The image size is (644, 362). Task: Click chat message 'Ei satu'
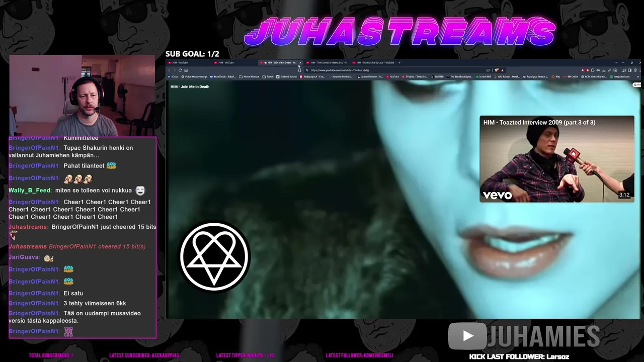click(x=73, y=293)
